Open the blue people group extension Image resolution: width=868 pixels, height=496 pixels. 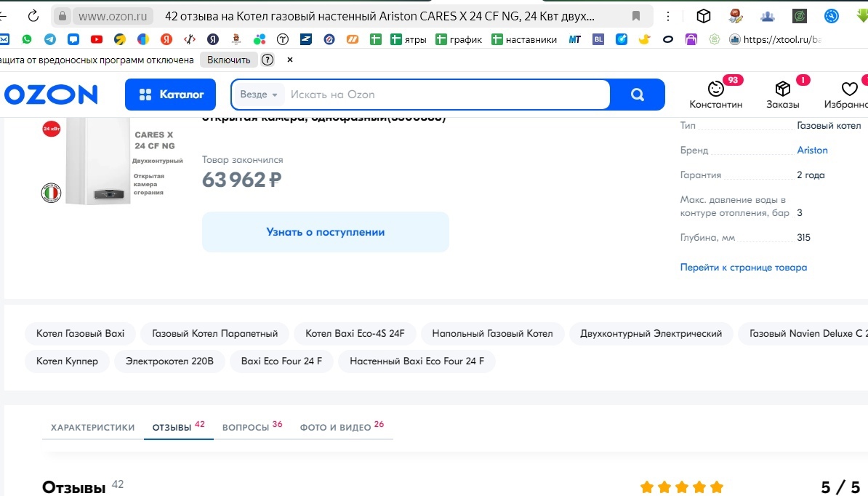click(x=767, y=16)
